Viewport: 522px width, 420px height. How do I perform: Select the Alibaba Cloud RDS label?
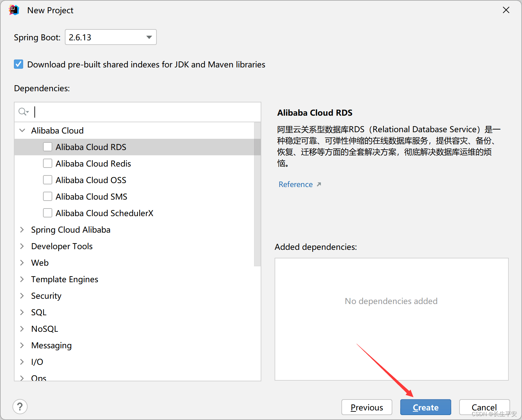click(91, 147)
